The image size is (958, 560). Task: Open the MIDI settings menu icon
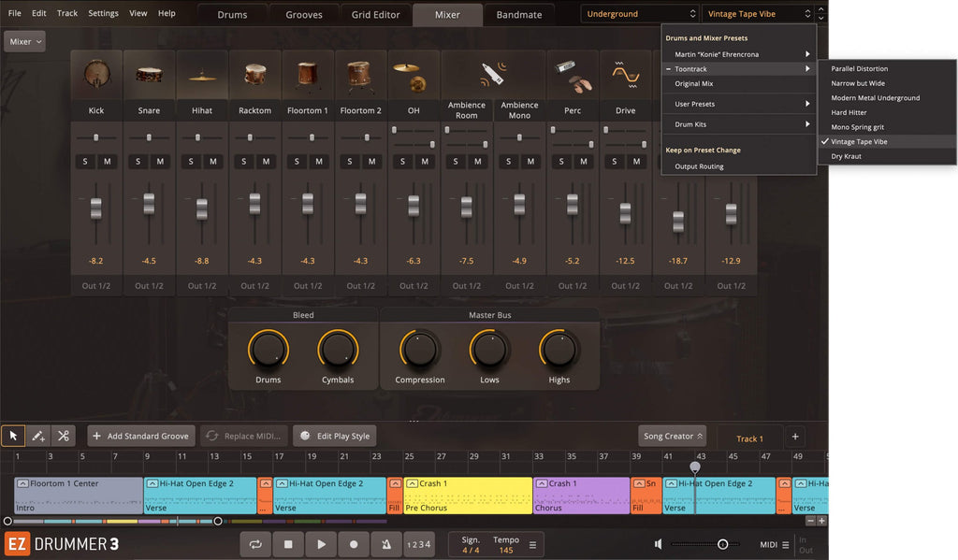(x=786, y=545)
